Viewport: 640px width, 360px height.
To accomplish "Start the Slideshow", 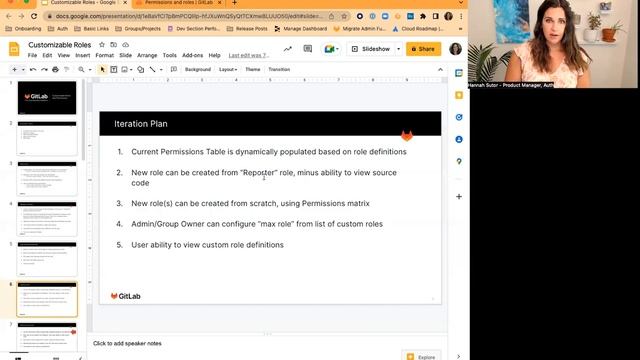I will [x=371, y=49].
